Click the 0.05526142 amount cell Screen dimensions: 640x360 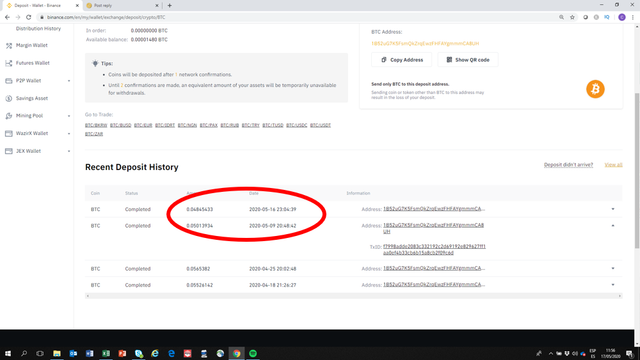point(200,285)
